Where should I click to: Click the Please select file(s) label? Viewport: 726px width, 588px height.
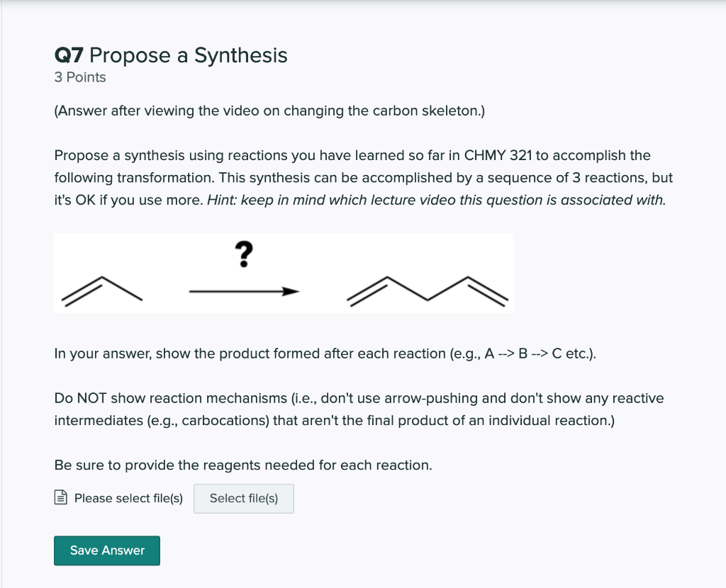pyautogui.click(x=128, y=498)
